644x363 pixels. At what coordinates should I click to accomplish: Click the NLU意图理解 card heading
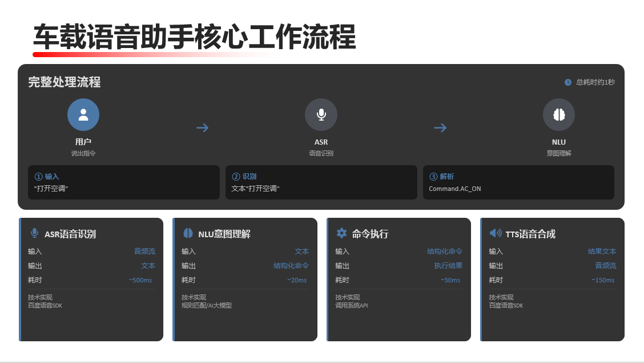[224, 234]
